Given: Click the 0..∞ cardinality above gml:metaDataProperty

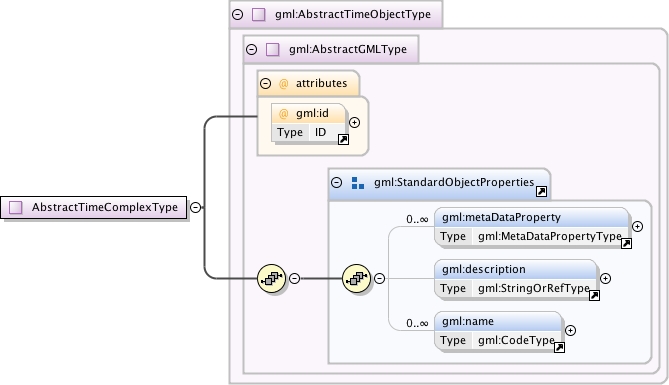Looking at the screenshot, I should [417, 220].
